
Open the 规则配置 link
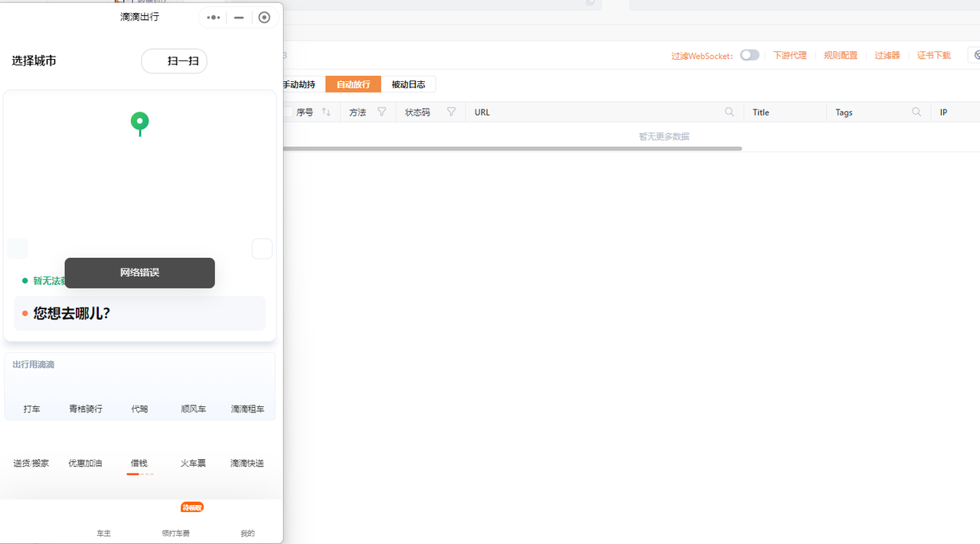coord(841,56)
